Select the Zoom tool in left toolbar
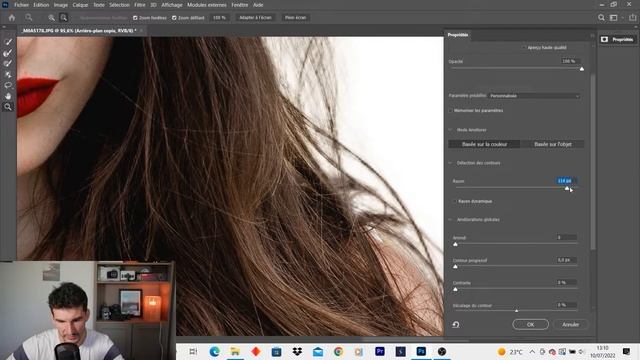This screenshot has height=360, width=640. pos(8,107)
